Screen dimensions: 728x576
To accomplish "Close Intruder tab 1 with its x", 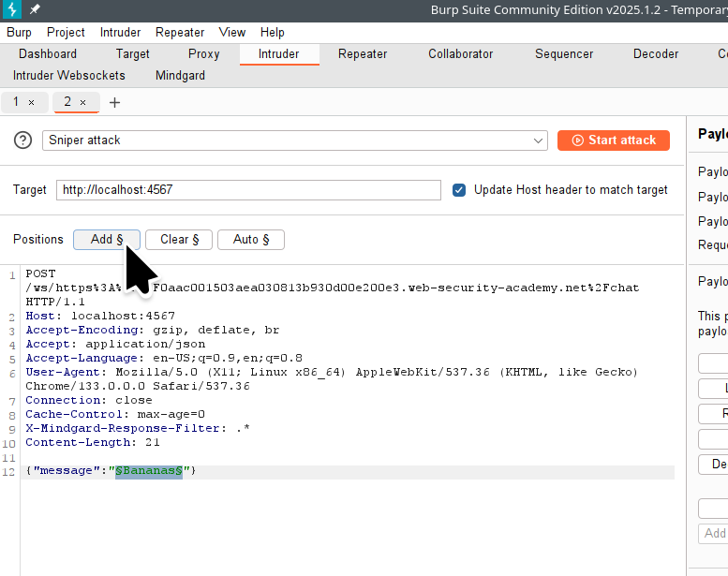I will click(32, 103).
